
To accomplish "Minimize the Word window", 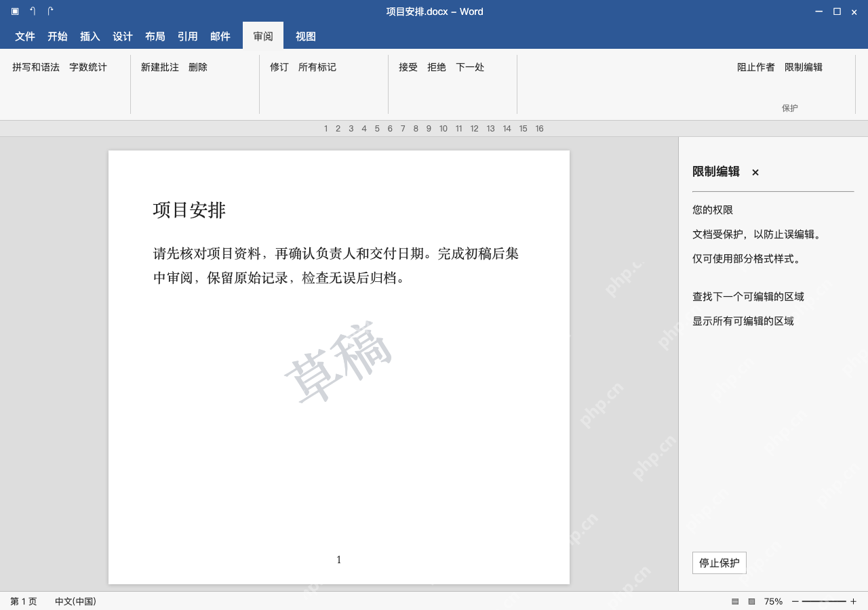I will [x=819, y=12].
